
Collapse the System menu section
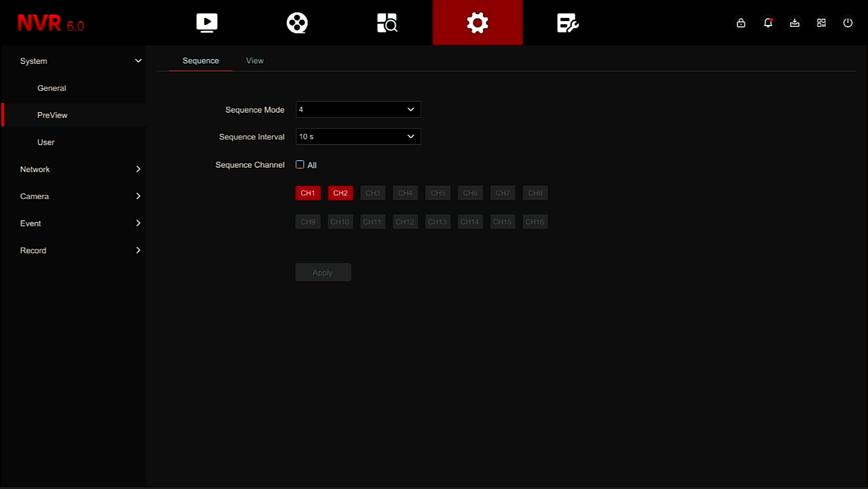pos(73,61)
